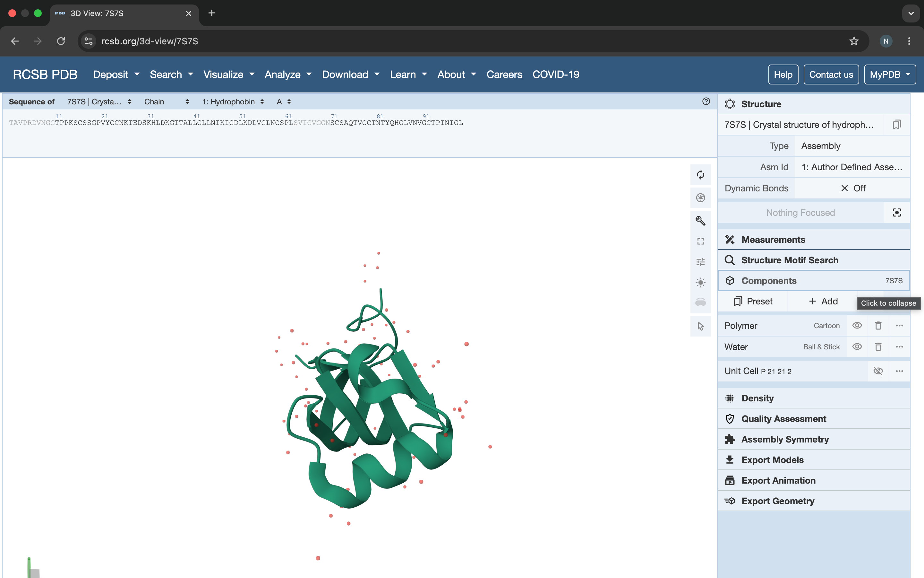Open the Careers link
Image resolution: width=924 pixels, height=578 pixels.
(504, 74)
